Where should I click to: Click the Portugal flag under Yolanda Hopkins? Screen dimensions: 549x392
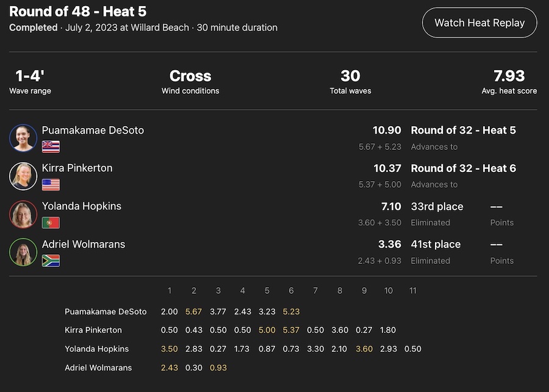51,223
